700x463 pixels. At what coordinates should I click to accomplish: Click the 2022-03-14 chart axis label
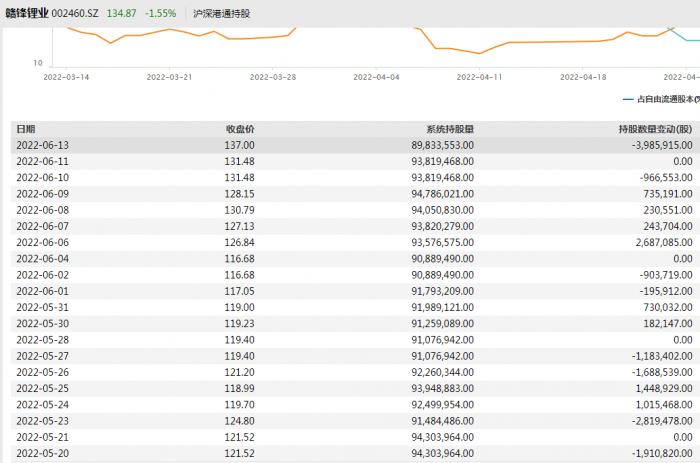(x=68, y=76)
